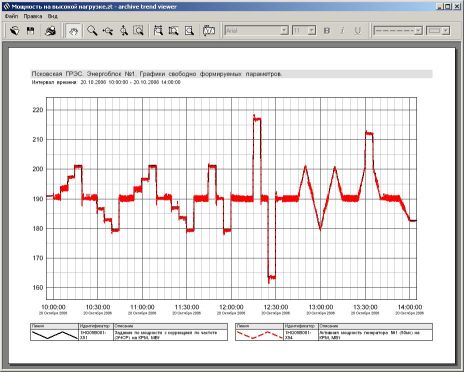Click the magnifier over vertical gridlines icon
Screen dimensions: 464x372
pos(158,31)
